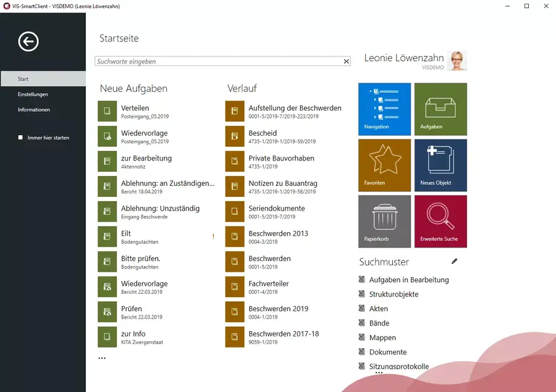Open the Navigation tile

[384, 109]
